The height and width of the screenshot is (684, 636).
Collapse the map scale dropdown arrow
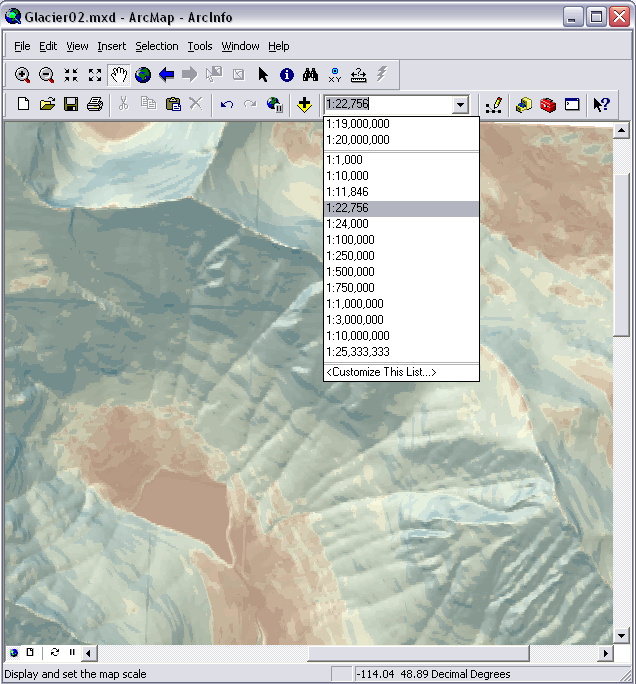coord(460,105)
